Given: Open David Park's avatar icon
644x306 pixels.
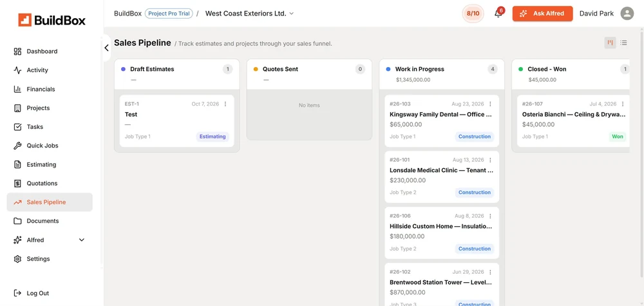Looking at the screenshot, I should point(627,13).
